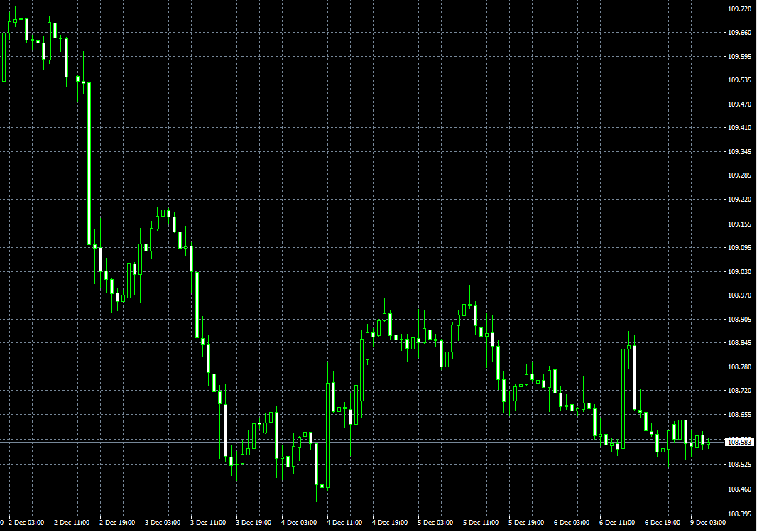Click the 109.660 price scale label
The height and width of the screenshot is (532, 757).
coord(740,33)
